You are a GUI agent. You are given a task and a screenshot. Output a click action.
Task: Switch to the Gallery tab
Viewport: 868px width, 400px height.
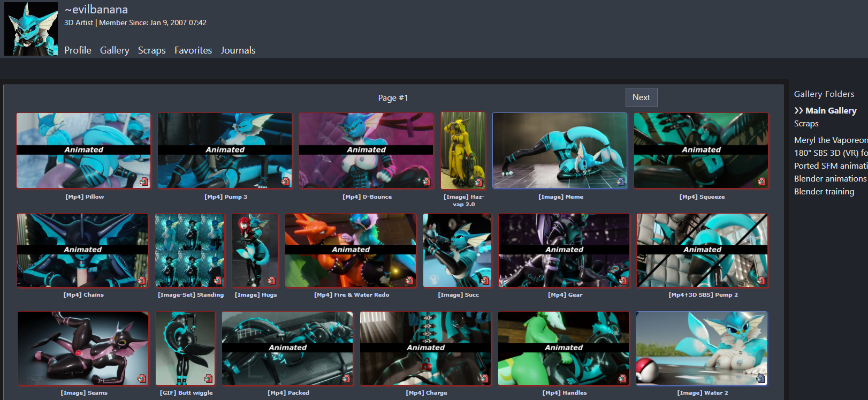tap(115, 50)
